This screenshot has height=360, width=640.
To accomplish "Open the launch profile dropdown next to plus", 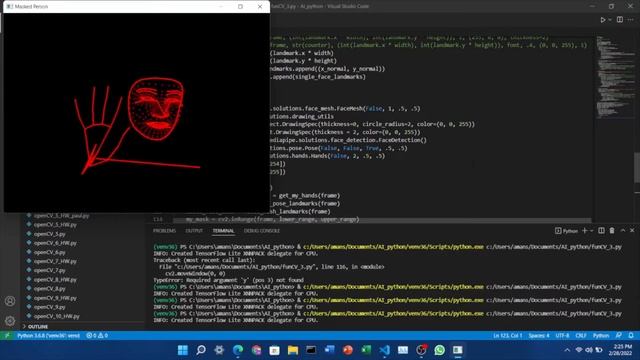I will point(591,231).
